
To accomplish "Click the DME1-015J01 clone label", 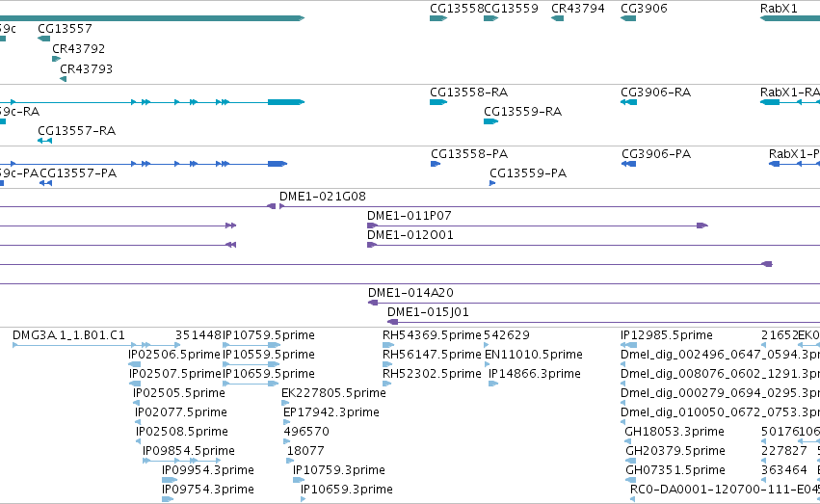I will 428,312.
